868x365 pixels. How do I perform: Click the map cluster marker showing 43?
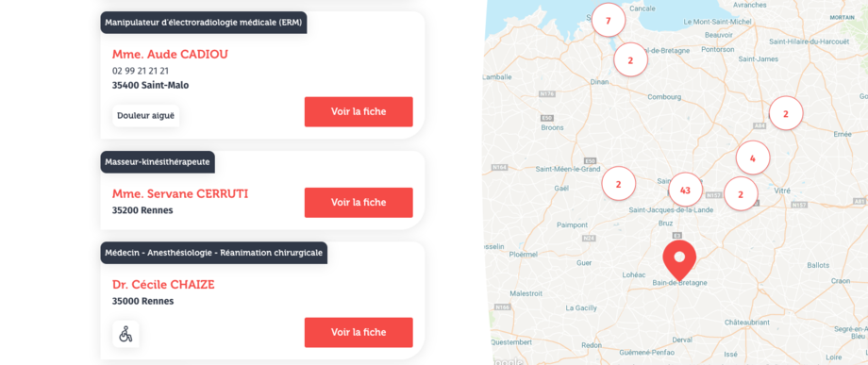[x=685, y=190]
